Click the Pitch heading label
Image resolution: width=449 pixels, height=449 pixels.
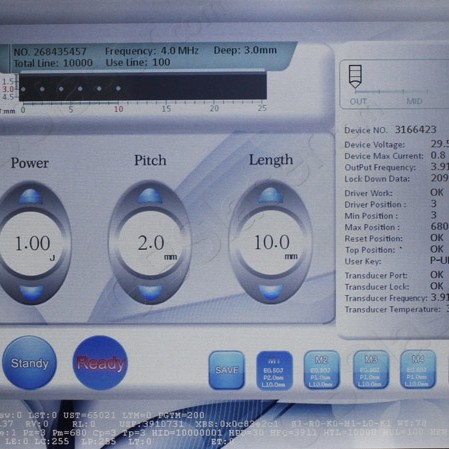click(x=150, y=160)
